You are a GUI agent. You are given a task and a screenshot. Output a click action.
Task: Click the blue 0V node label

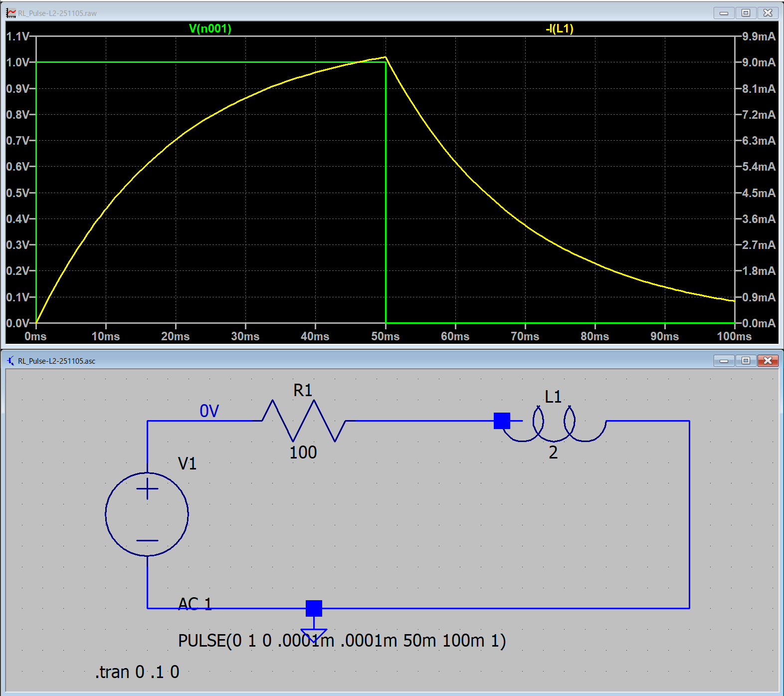pyautogui.click(x=209, y=411)
